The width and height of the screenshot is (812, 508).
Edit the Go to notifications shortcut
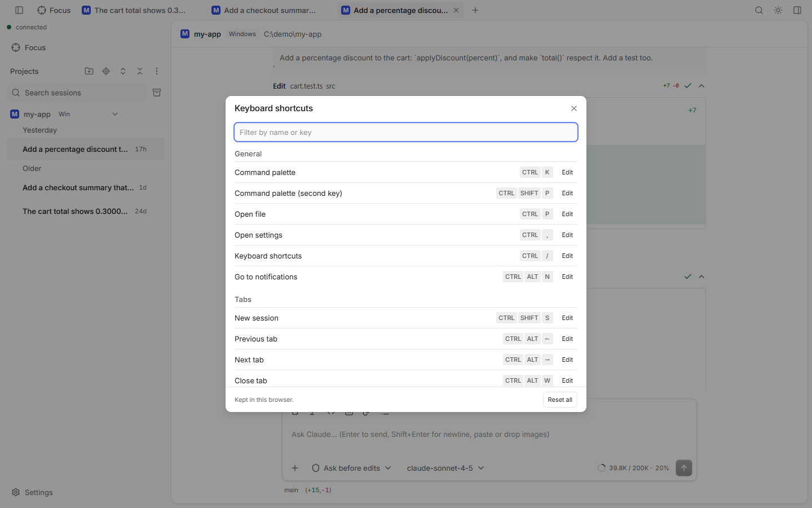tap(567, 277)
